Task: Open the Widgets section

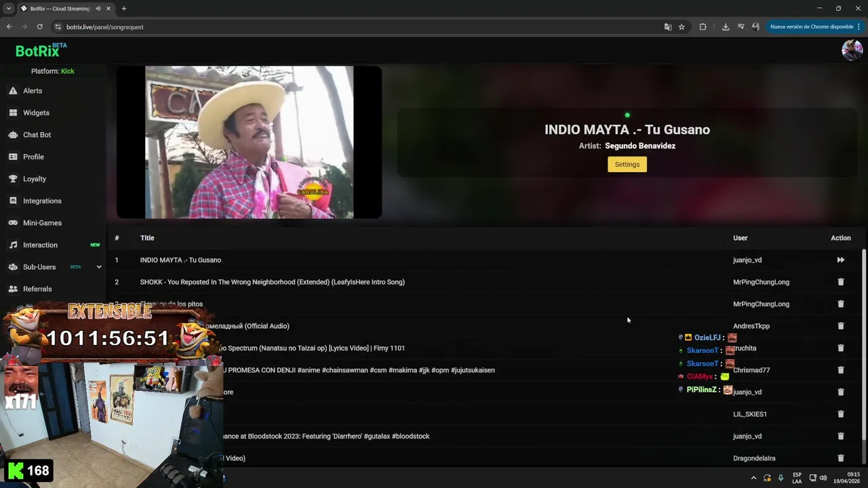Action: click(x=36, y=113)
